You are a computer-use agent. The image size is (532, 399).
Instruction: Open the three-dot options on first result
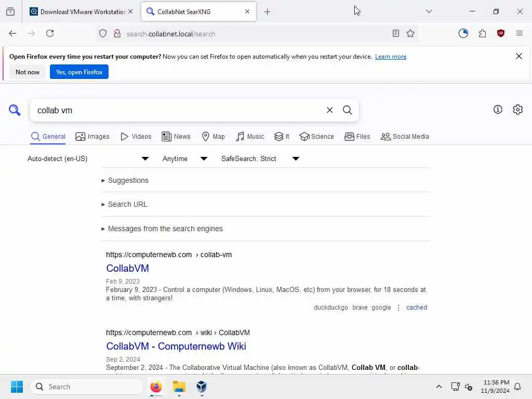pos(398,308)
